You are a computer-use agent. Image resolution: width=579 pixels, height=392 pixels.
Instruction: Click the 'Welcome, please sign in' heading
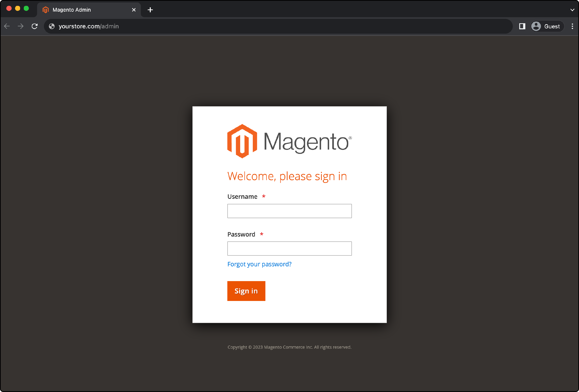pyautogui.click(x=287, y=176)
